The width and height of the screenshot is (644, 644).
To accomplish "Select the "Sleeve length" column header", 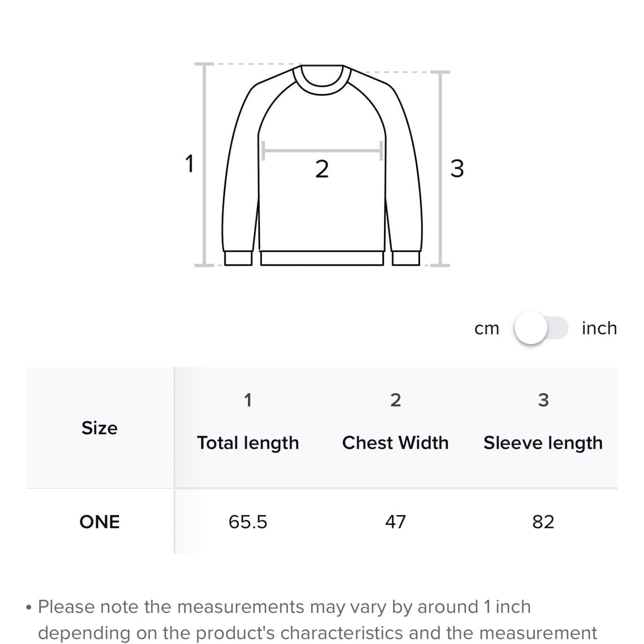I will click(x=543, y=442).
